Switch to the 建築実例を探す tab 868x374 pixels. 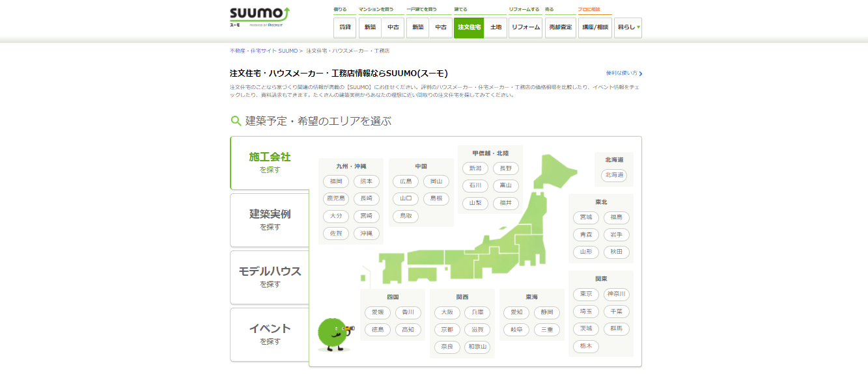pyautogui.click(x=270, y=219)
